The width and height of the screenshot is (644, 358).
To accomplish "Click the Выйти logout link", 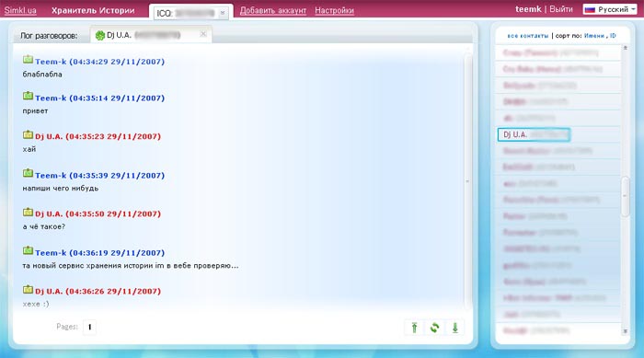I will 561,9.
